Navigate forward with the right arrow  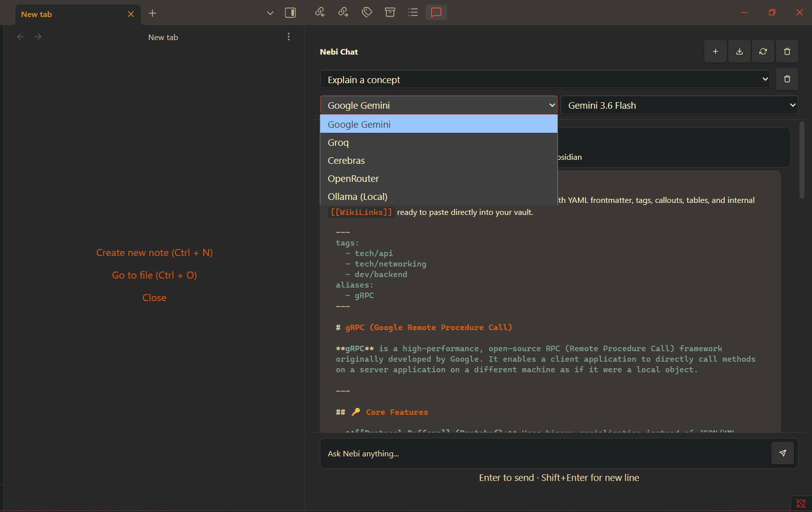38,37
